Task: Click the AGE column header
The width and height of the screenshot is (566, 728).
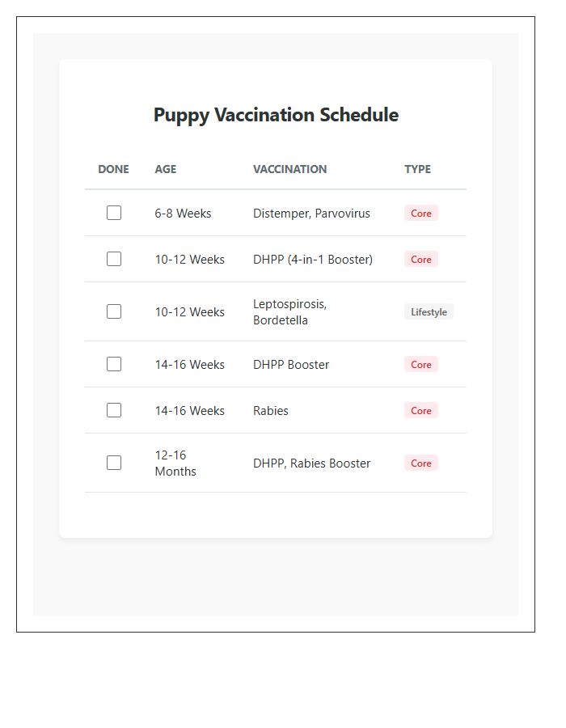Action: pyautogui.click(x=166, y=169)
